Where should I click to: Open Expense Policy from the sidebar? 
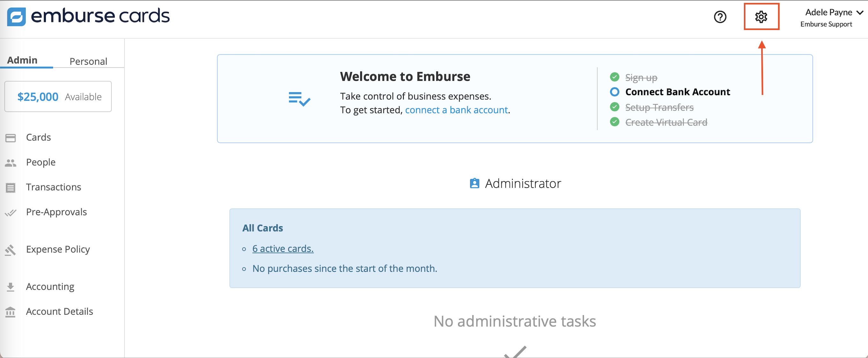(58, 249)
